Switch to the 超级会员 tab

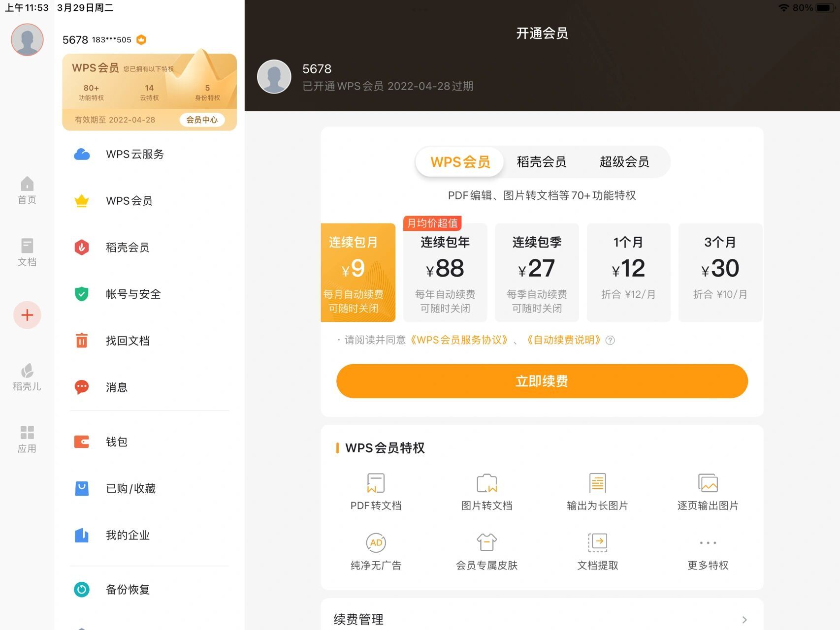pos(624,161)
